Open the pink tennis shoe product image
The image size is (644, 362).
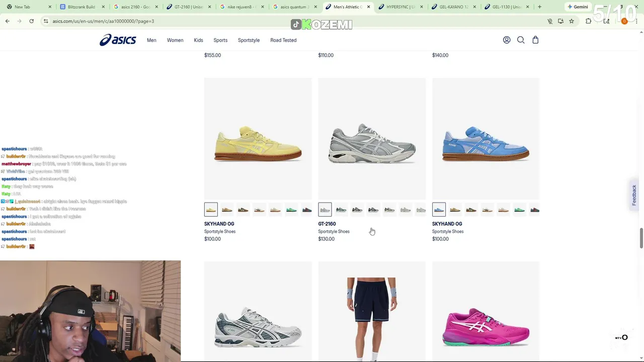[486, 311]
